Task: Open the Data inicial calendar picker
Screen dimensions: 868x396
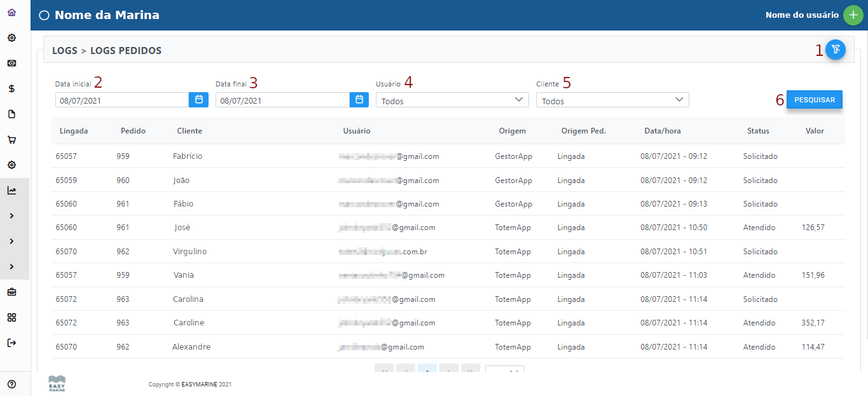Action: click(198, 100)
